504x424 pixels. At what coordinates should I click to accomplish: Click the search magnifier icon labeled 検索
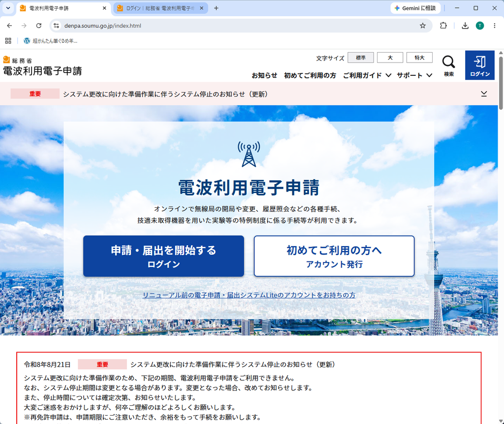[449, 65]
